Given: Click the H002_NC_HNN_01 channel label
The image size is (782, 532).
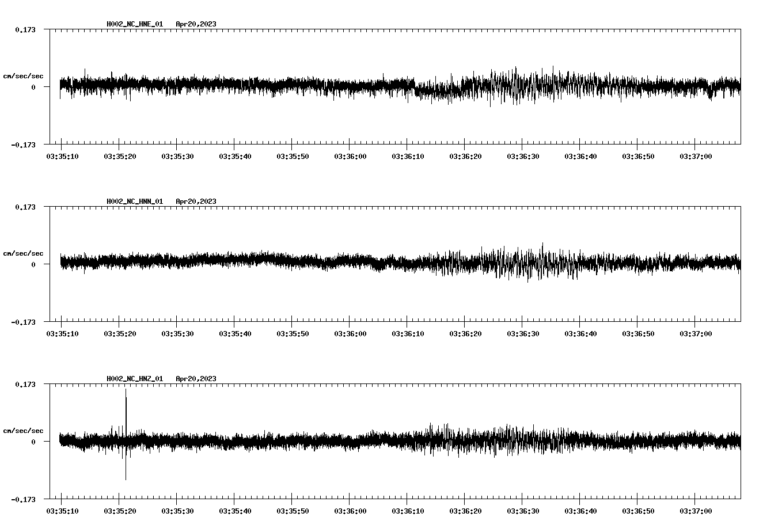Looking at the screenshot, I should (x=134, y=201).
